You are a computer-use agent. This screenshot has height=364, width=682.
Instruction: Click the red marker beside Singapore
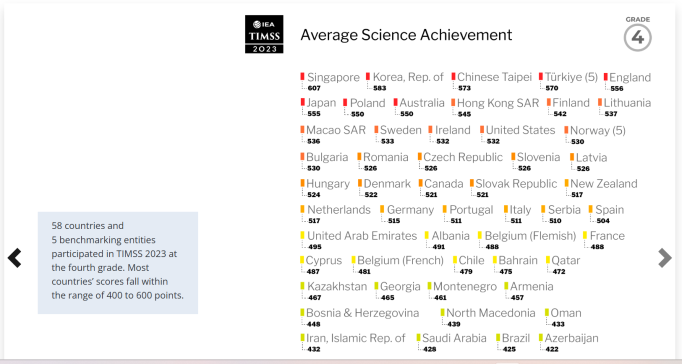302,77
